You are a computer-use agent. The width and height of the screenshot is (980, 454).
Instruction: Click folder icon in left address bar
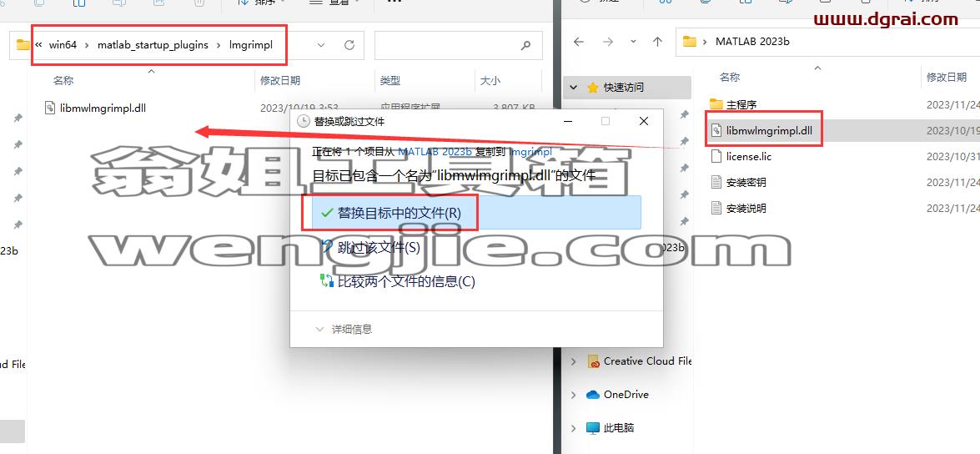pos(23,44)
